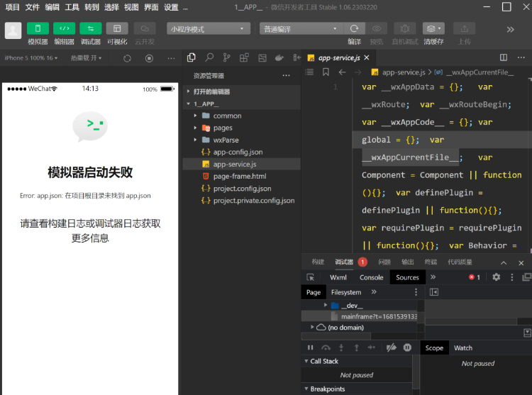Switch to the Watch tab
The image size is (532, 395).
point(463,348)
